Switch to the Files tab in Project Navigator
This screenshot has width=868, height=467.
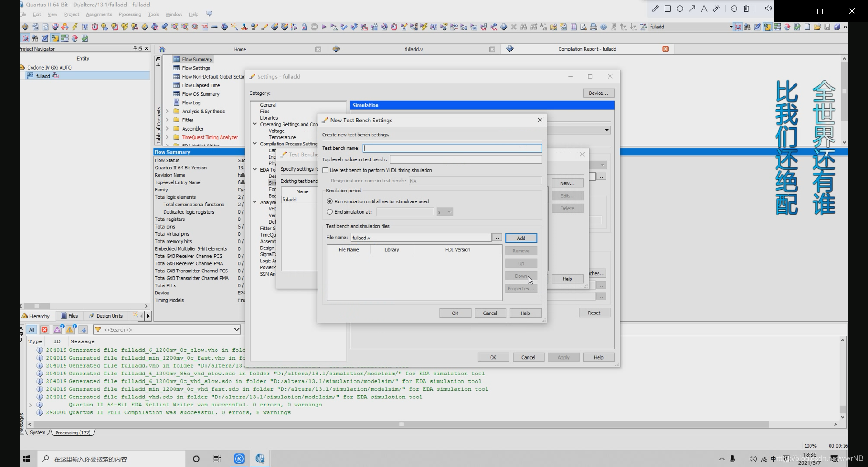[70, 316]
